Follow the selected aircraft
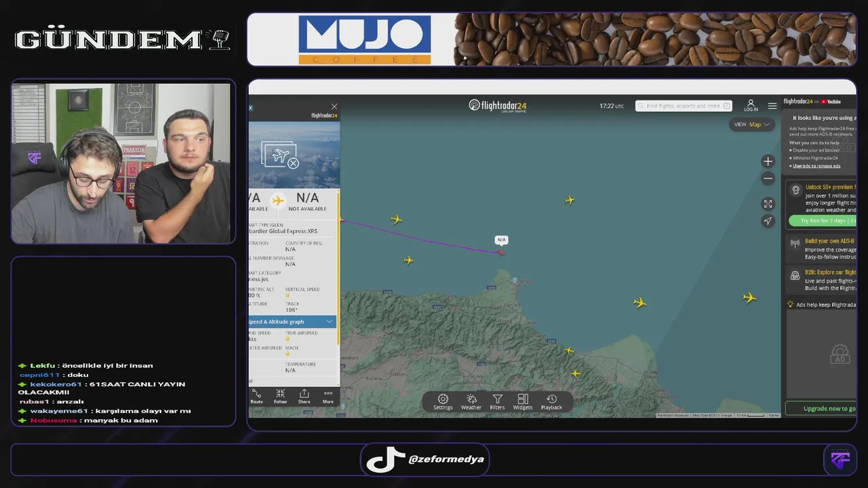 click(x=280, y=396)
